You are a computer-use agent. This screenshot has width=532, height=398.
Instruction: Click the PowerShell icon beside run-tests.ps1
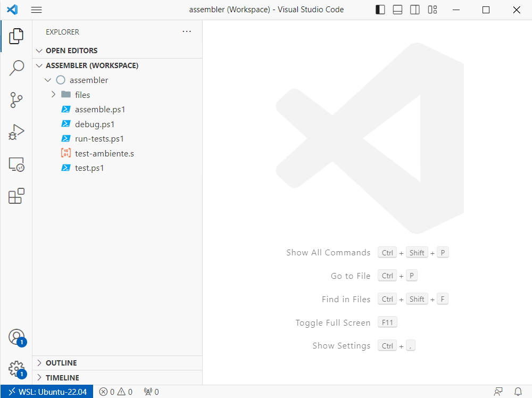click(66, 138)
